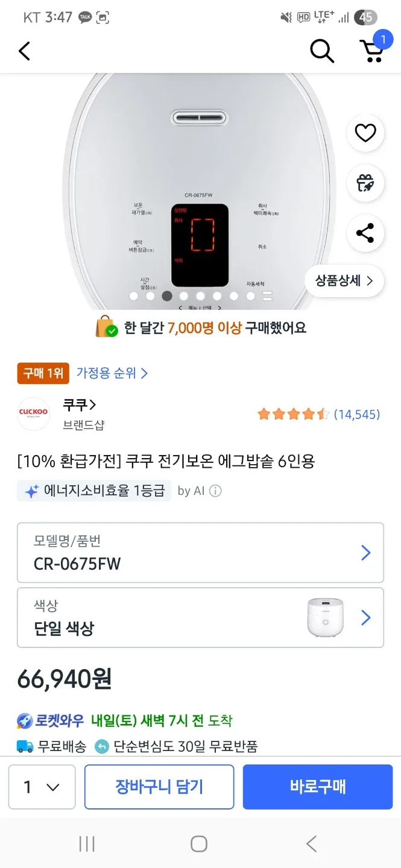This screenshot has width=401, height=868.
Task: Tap the share icon
Action: coord(365,233)
